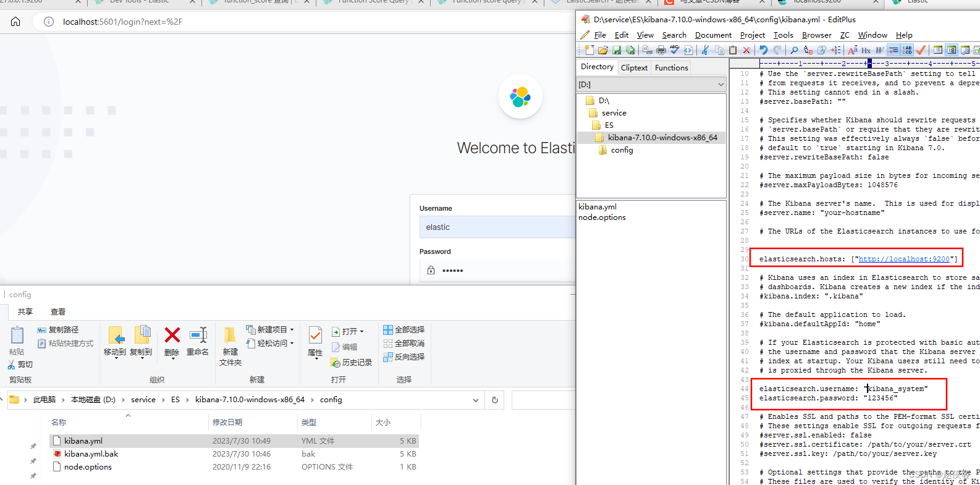Run the spell check (ABC) icon

point(675,50)
